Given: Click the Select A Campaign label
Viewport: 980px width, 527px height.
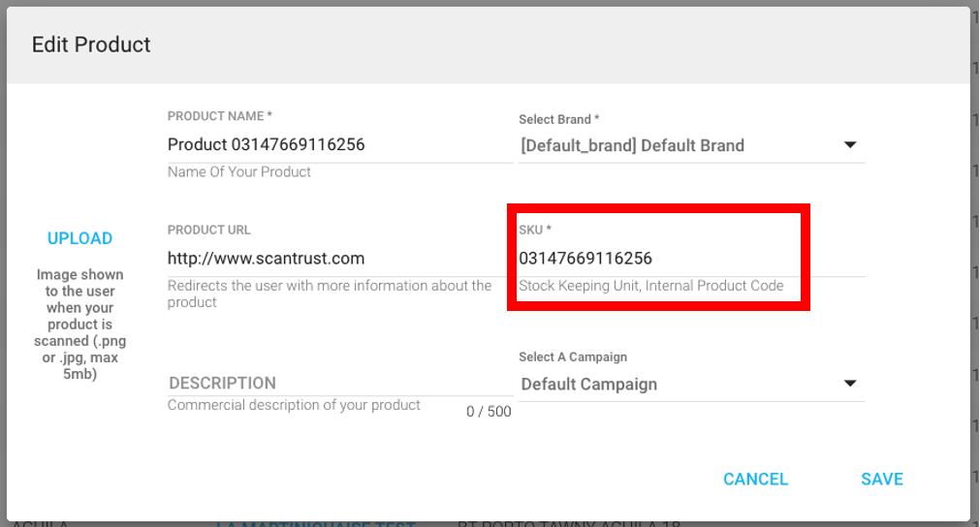Looking at the screenshot, I should (573, 357).
